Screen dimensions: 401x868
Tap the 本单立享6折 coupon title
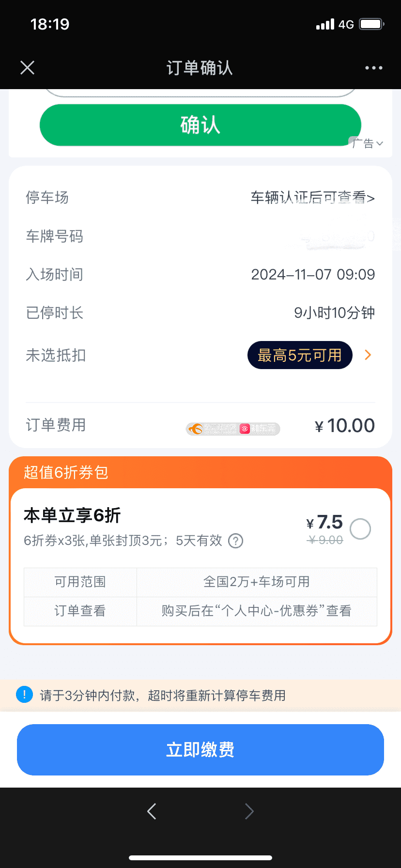(x=72, y=515)
